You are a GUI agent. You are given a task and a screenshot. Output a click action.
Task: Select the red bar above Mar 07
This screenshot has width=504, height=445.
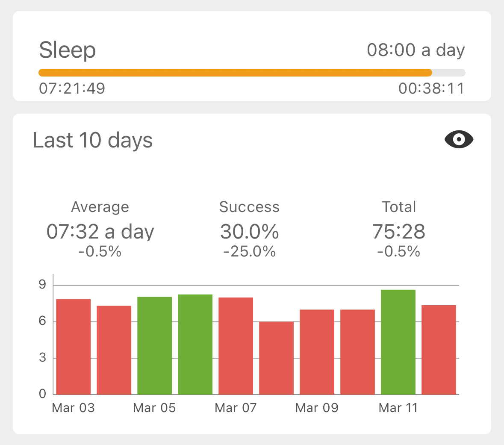click(236, 346)
